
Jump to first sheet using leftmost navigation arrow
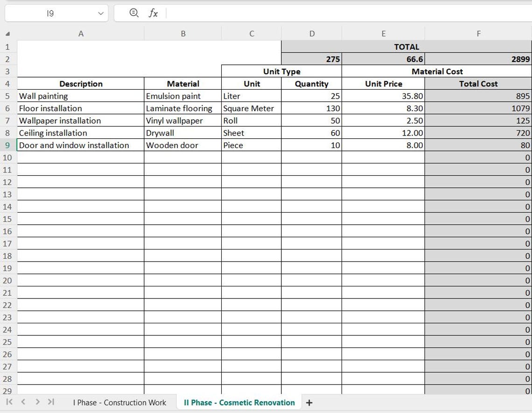8,401
